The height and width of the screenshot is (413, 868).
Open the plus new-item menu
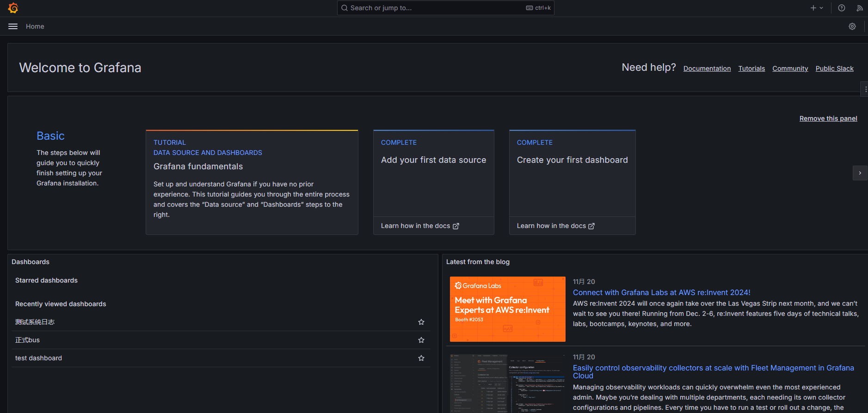tap(817, 8)
